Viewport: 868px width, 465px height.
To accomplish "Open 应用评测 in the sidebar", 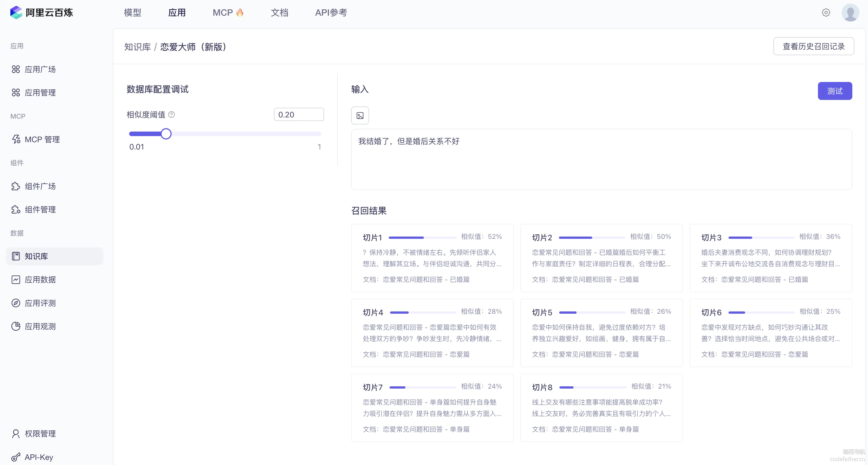I will point(40,303).
